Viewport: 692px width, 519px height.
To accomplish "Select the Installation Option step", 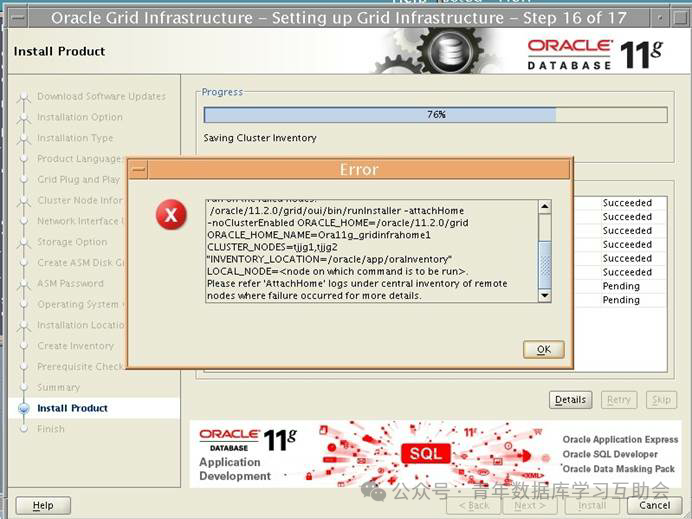I will click(80, 117).
